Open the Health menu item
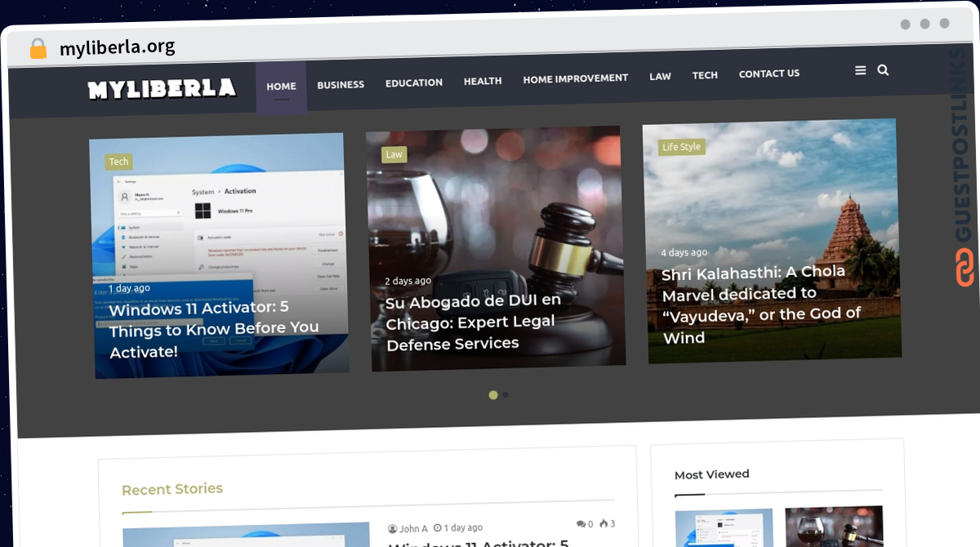 click(483, 81)
